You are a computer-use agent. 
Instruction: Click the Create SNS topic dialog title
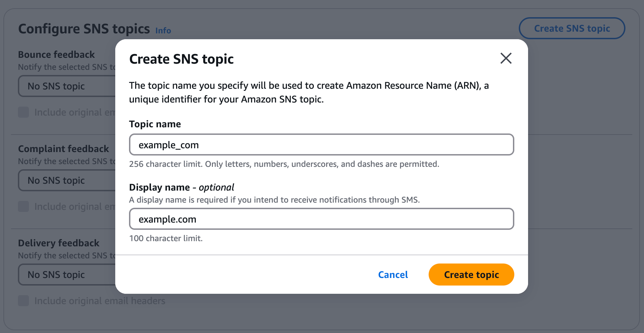[181, 59]
